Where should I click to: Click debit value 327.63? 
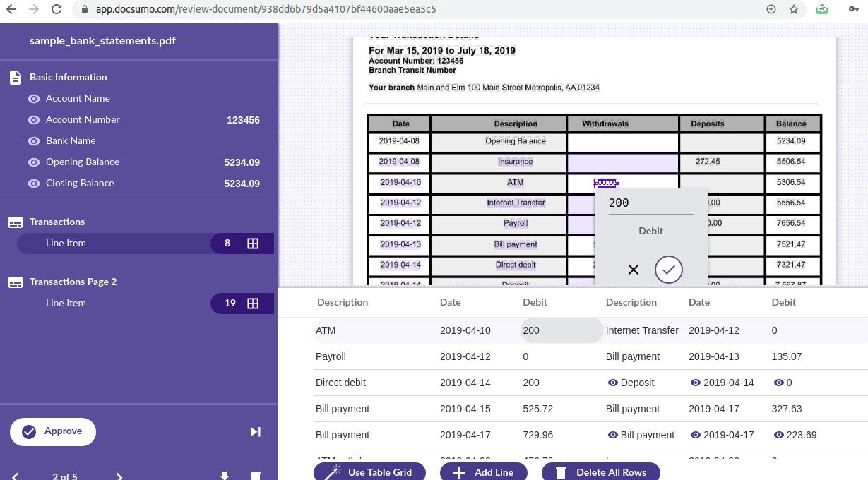pos(787,409)
